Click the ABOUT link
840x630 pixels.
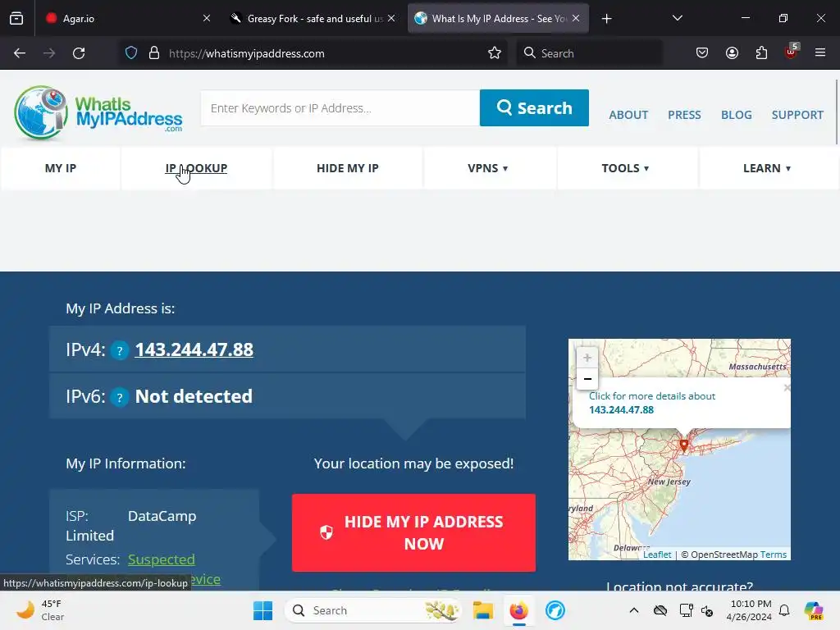pos(628,115)
